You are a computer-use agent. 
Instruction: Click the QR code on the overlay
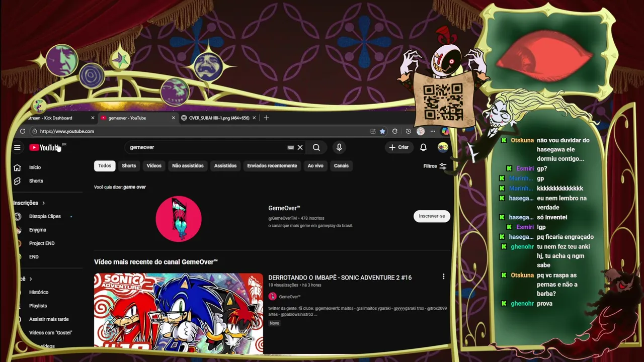[x=443, y=102]
